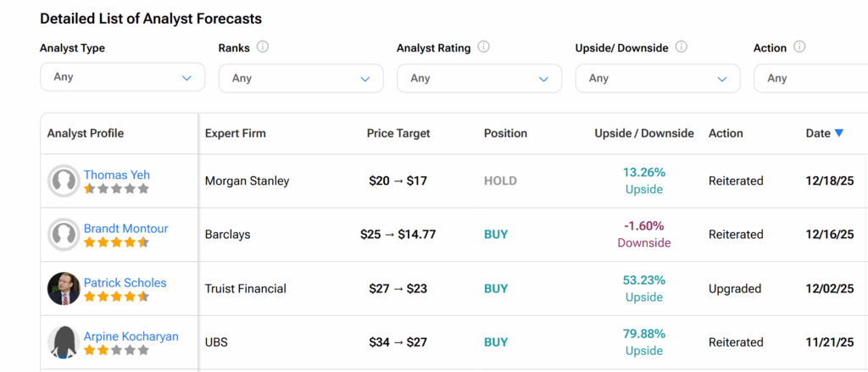This screenshot has width=868, height=372.
Task: Open Patrick Scholes's analyst profile link
Action: (125, 282)
